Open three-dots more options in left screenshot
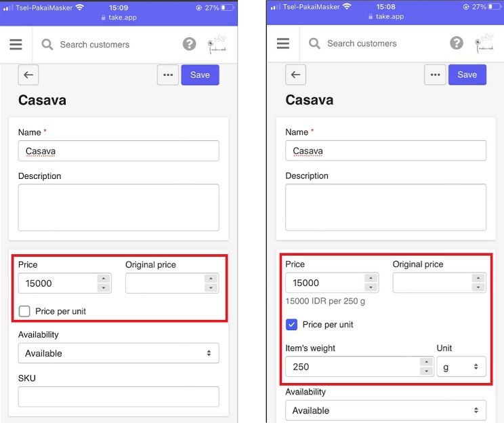The height and width of the screenshot is (423, 504). click(x=168, y=75)
